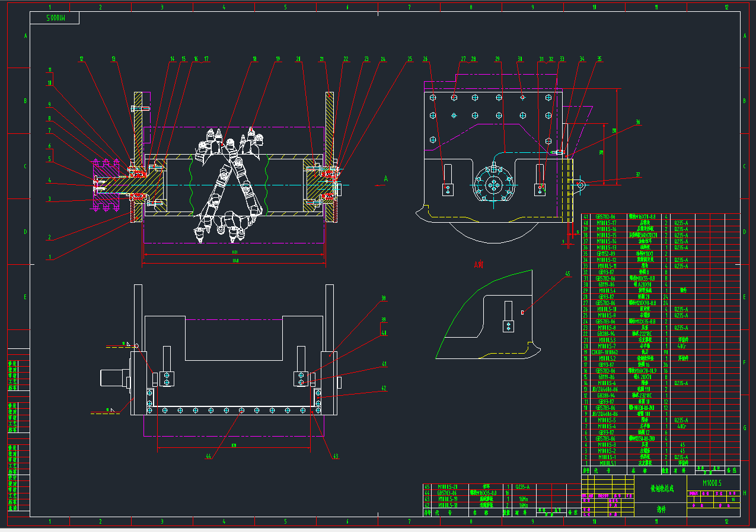Select callout balloon number 23
Image resolution: width=756 pixels, height=532 pixels.
366,59
